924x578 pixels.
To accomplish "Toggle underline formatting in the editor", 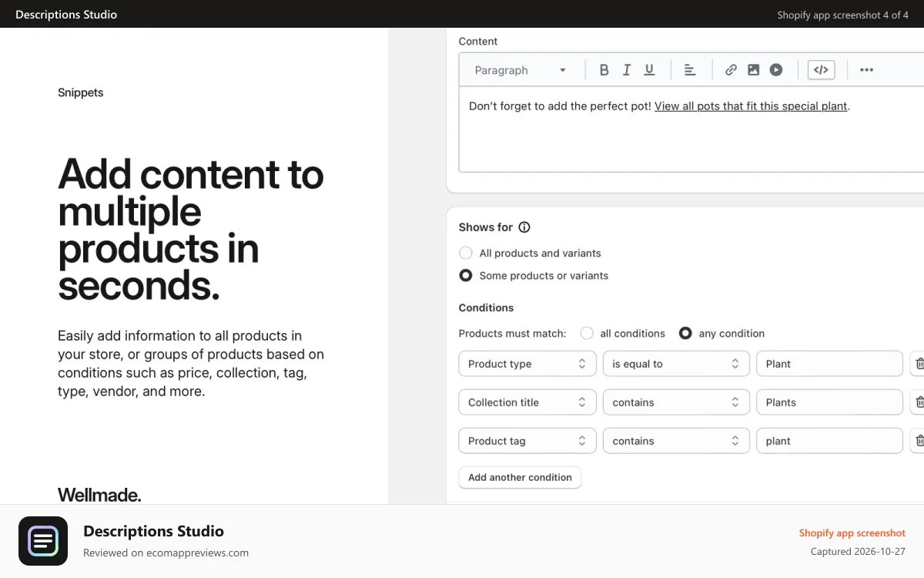I will 649,70.
